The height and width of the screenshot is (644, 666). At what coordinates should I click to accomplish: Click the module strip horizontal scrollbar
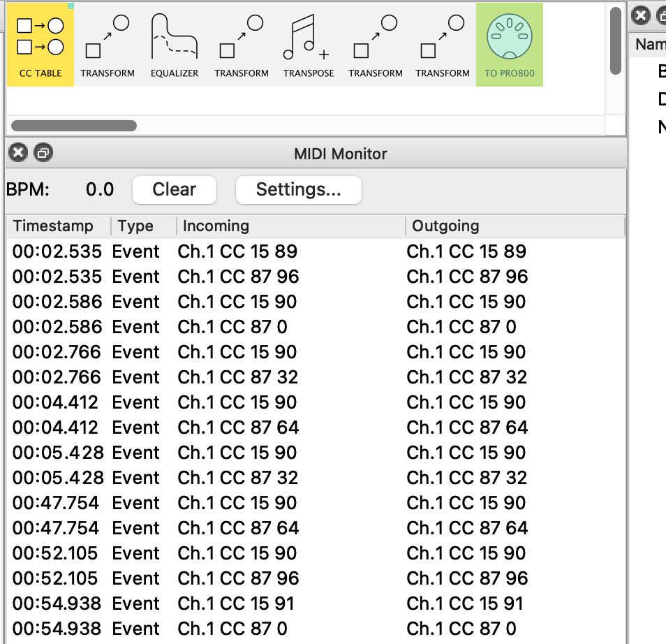(74, 126)
